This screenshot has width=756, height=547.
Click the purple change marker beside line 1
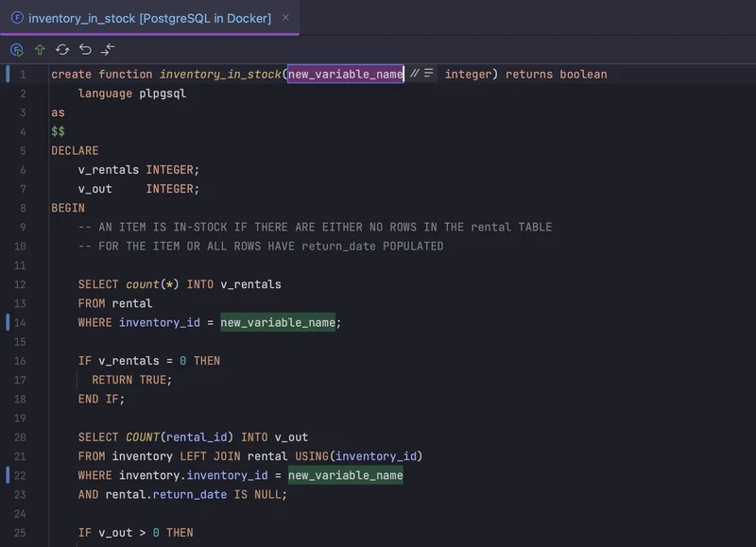click(x=8, y=74)
